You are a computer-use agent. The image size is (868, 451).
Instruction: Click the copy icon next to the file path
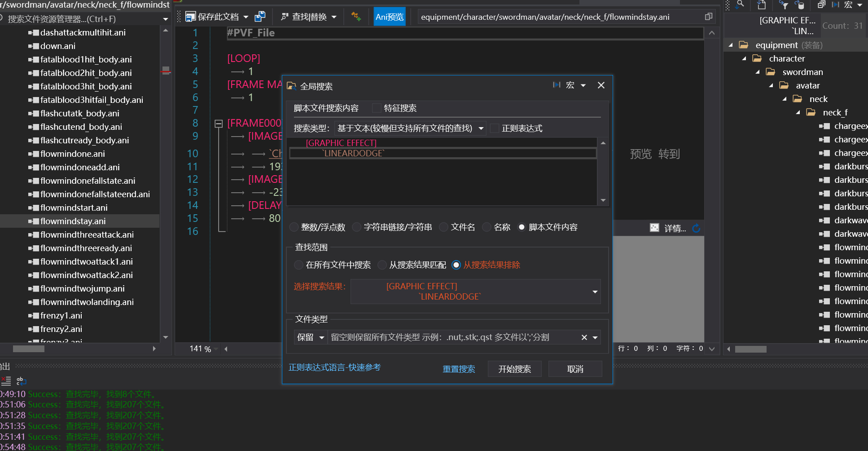709,16
